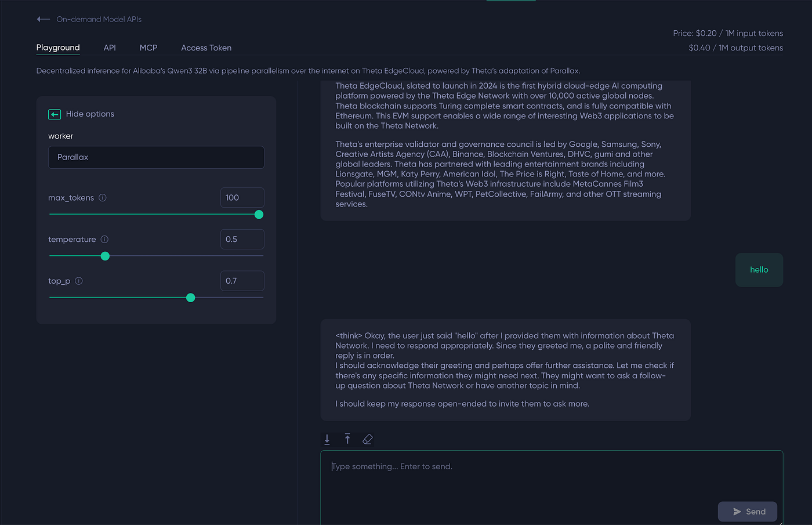This screenshot has height=525, width=812.
Task: Show info about temperature
Action: point(104,239)
